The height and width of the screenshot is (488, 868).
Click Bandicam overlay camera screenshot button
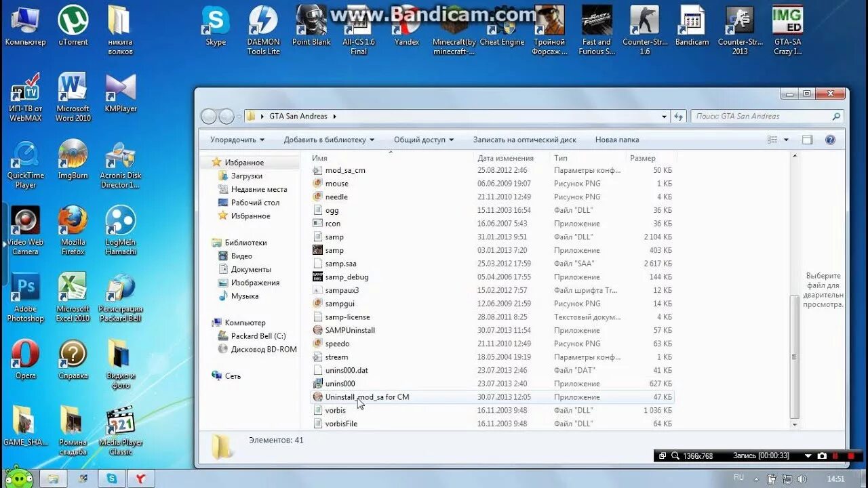click(x=822, y=455)
